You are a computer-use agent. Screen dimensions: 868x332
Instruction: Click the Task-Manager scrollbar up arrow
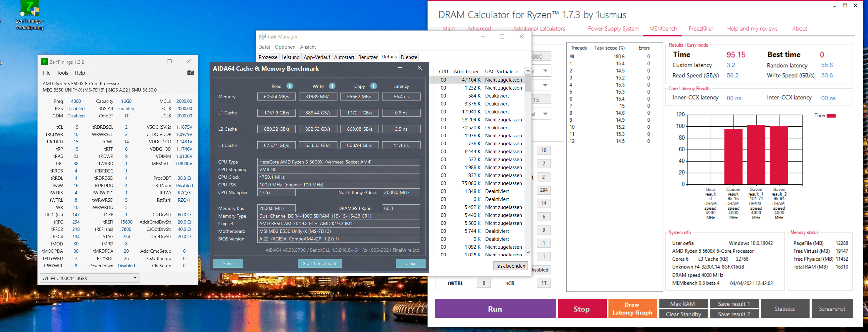[528, 71]
